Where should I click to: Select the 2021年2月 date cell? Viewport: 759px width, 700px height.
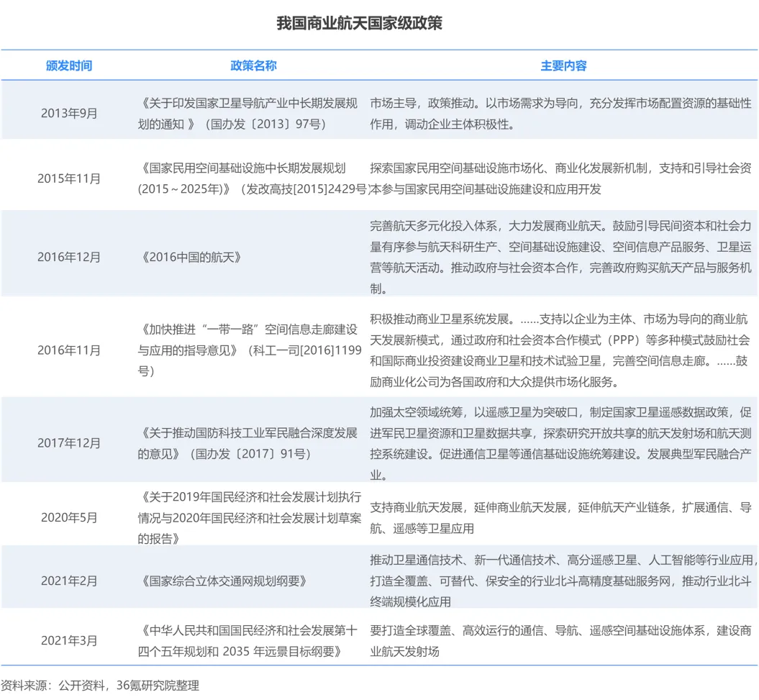coord(69,581)
